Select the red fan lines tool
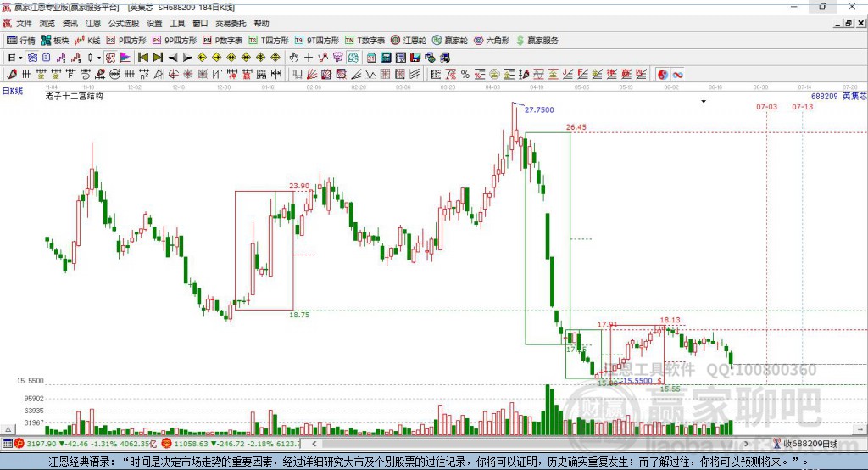The width and height of the screenshot is (868, 470). (312, 74)
